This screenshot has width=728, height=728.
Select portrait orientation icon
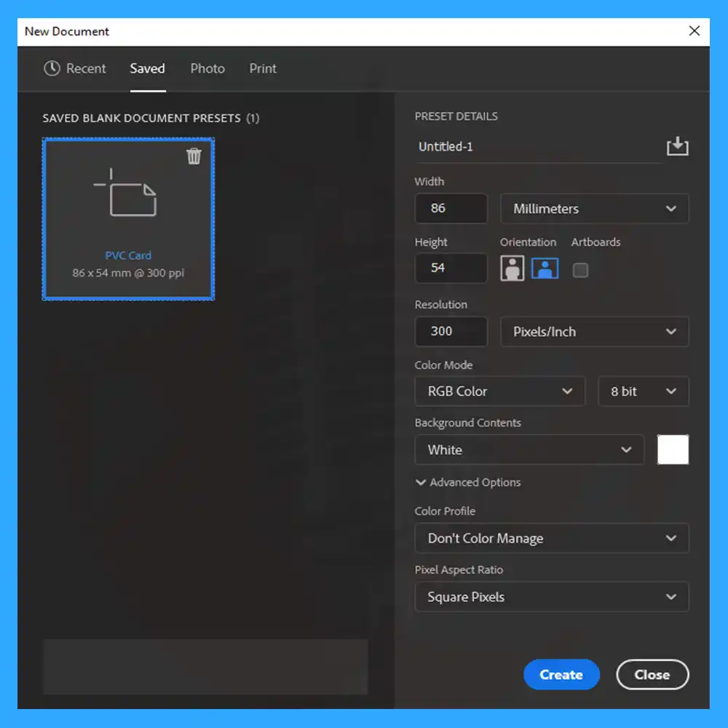[512, 269]
